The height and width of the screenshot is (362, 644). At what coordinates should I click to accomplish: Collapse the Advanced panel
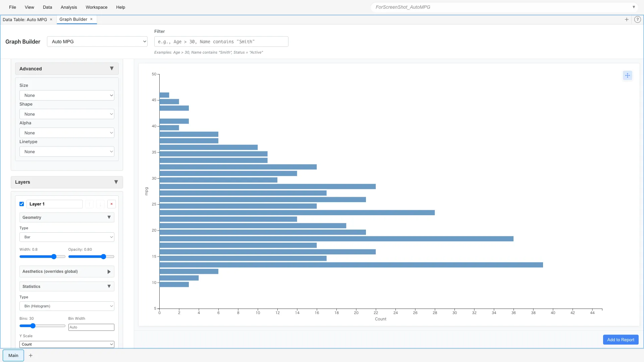pos(112,68)
